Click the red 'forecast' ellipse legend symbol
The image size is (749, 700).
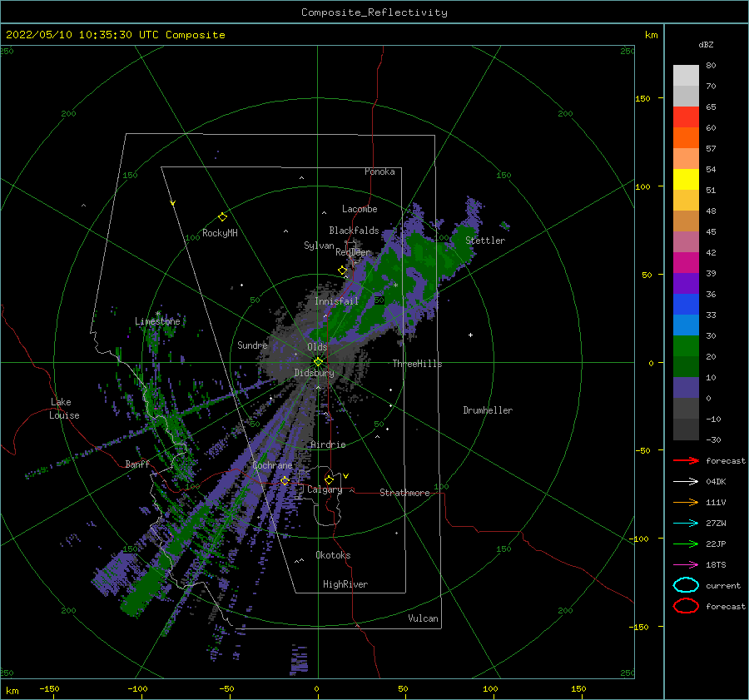pyautogui.click(x=686, y=606)
